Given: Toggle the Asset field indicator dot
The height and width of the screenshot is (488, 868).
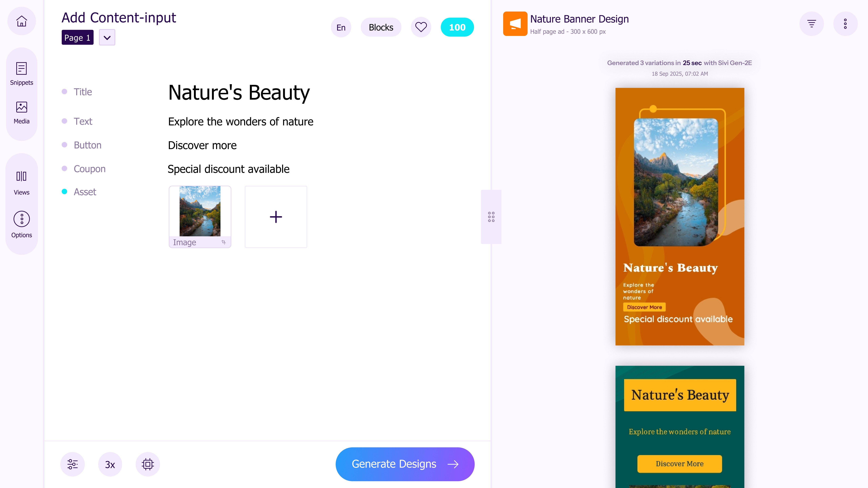Looking at the screenshot, I should coord(64,192).
